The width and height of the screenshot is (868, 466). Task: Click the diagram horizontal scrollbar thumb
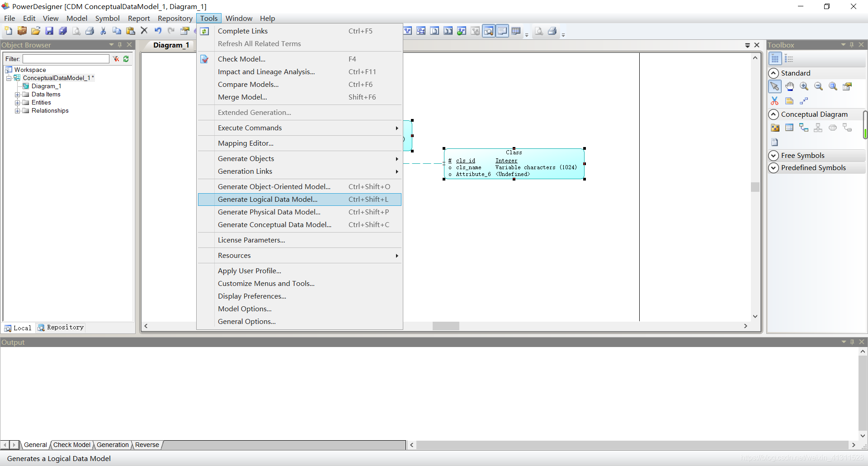coord(446,326)
